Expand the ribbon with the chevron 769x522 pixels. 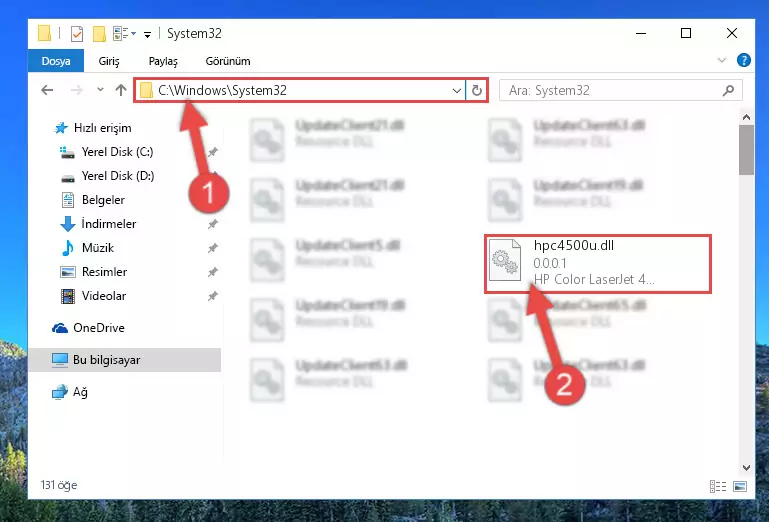[x=722, y=60]
